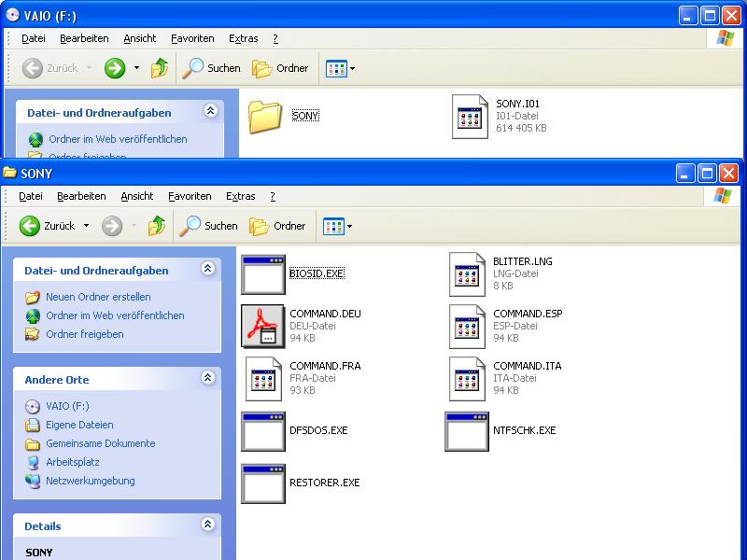Expand views dropdown arrow in SONY window
The height and width of the screenshot is (560, 747).
(x=349, y=226)
